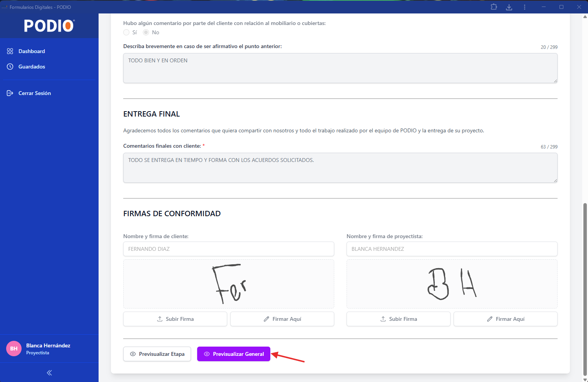Screen dimensions: 588x382
Task: Select the Sí radio button
Action: click(126, 32)
